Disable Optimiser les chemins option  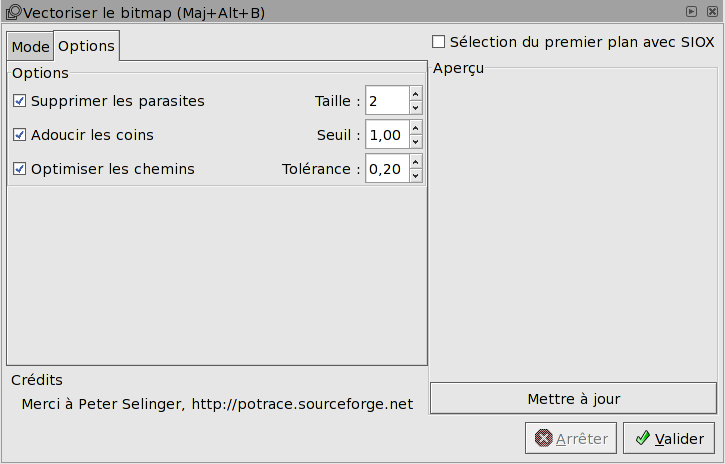tap(19, 169)
